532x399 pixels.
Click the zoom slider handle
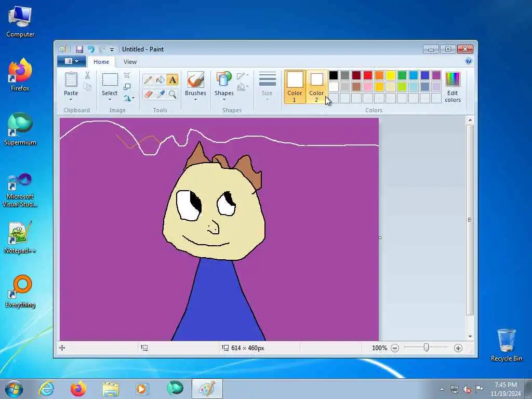click(426, 348)
